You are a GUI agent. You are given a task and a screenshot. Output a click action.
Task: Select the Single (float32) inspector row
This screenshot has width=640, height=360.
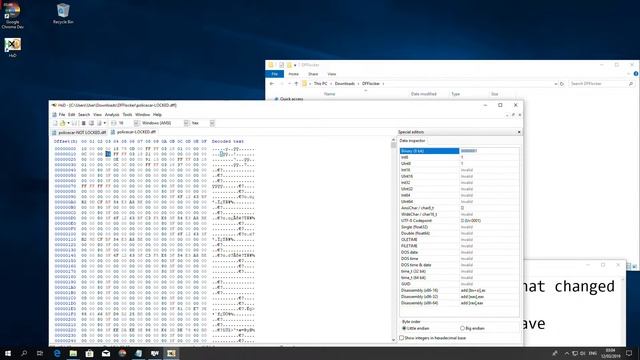459,227
